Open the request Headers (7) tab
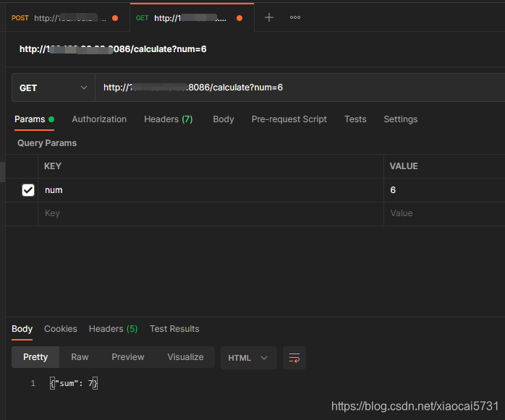This screenshot has width=505, height=420. pos(168,119)
